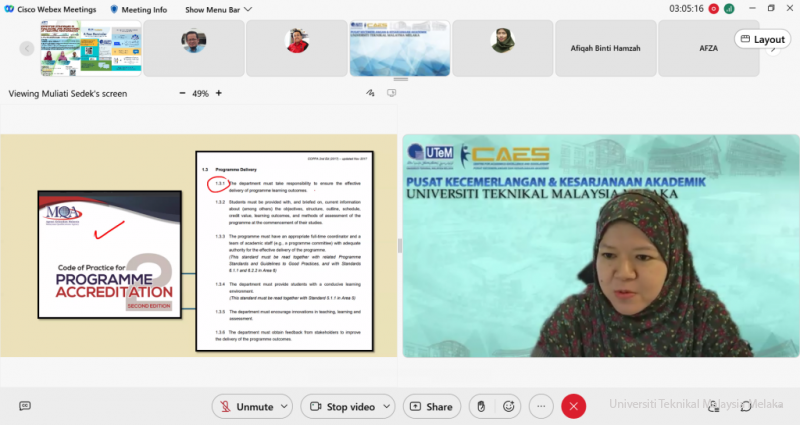Open the chat panel icon
Image resolution: width=800 pixels, height=425 pixels.
745,406
